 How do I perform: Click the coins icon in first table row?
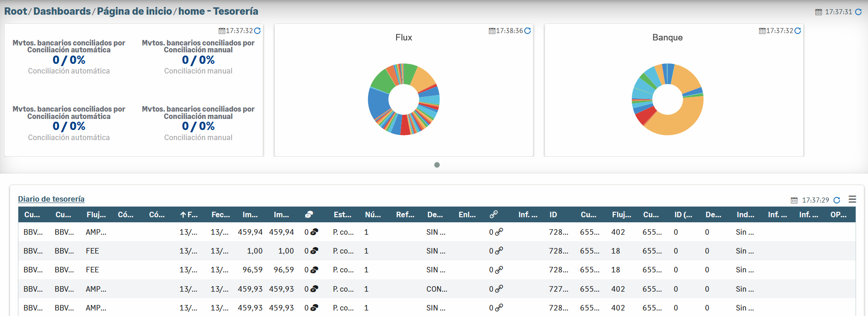click(314, 232)
